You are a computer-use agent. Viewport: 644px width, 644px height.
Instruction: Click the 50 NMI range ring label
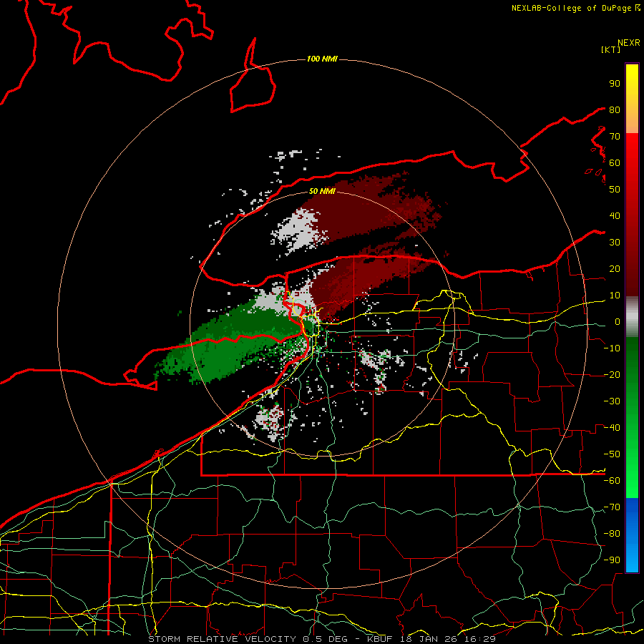click(322, 191)
